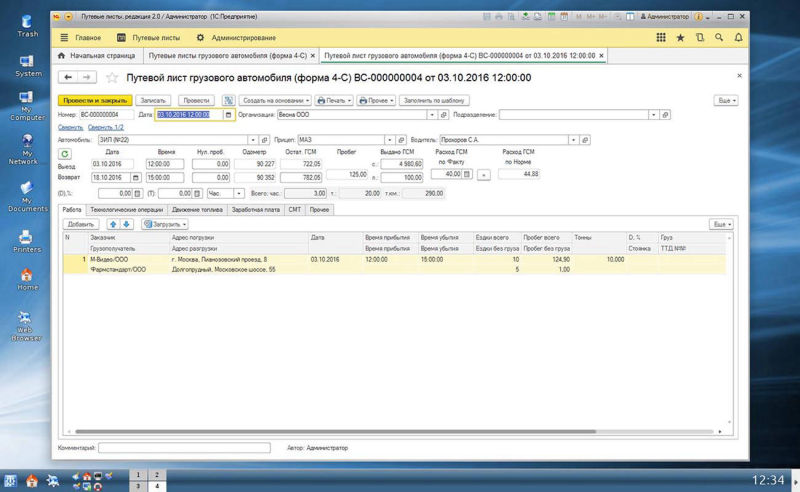Add document to favorites with star icon
The image size is (800, 492).
[x=112, y=77]
